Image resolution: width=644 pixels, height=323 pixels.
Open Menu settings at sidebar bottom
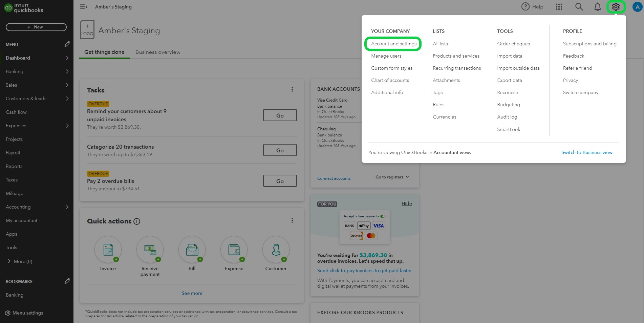[24, 313]
